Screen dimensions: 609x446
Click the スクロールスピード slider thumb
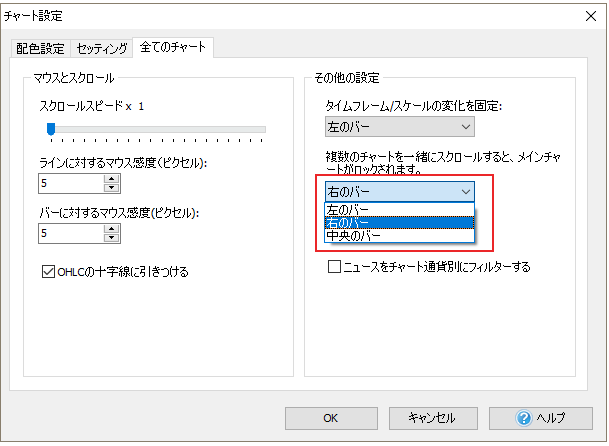(50, 128)
